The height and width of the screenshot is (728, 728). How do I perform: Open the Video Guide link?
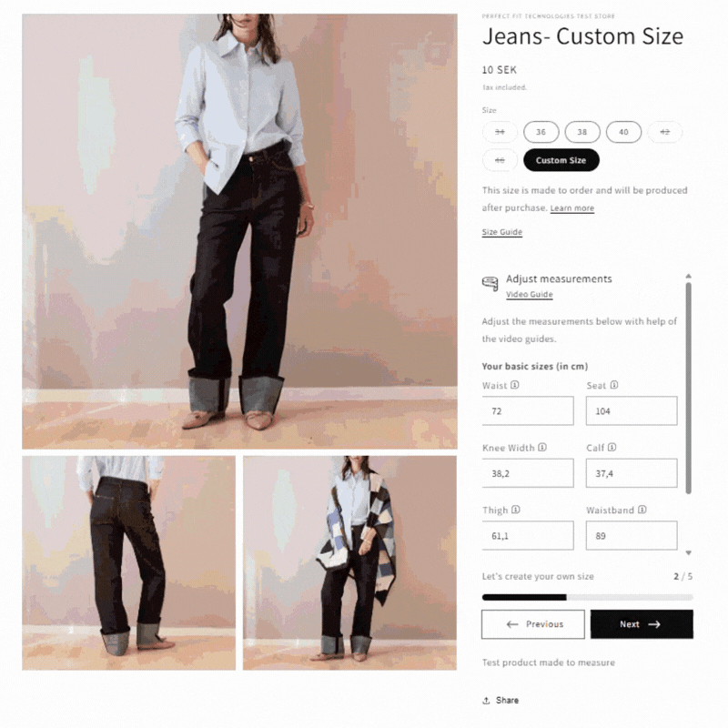[530, 294]
